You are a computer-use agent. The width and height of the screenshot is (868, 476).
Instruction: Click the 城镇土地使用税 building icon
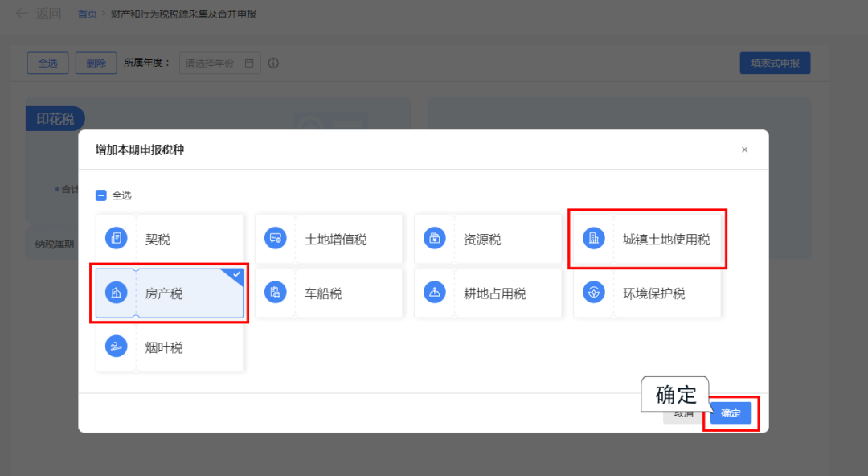click(593, 238)
